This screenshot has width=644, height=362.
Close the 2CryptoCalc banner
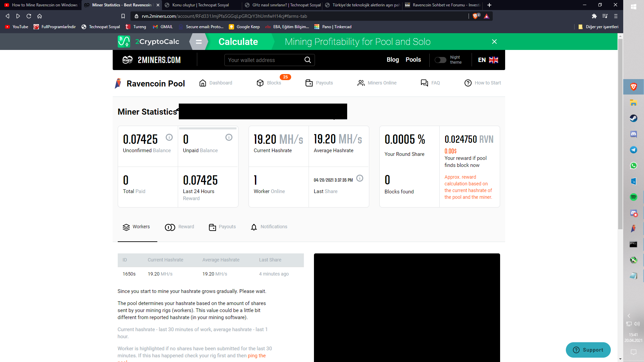(494, 42)
